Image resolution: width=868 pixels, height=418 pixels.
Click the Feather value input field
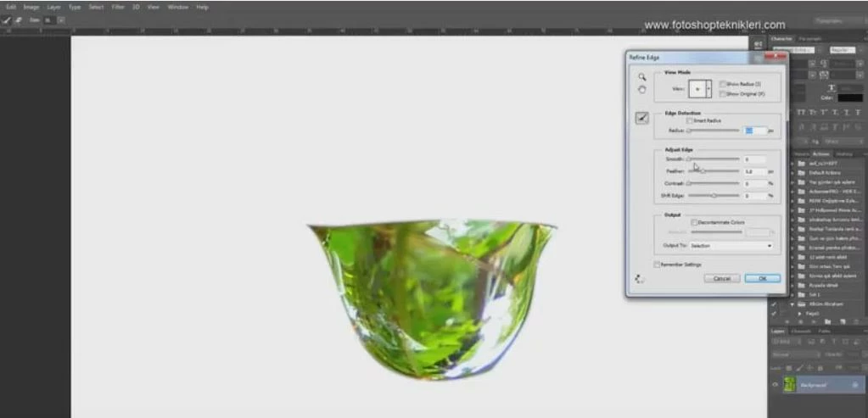click(x=754, y=171)
